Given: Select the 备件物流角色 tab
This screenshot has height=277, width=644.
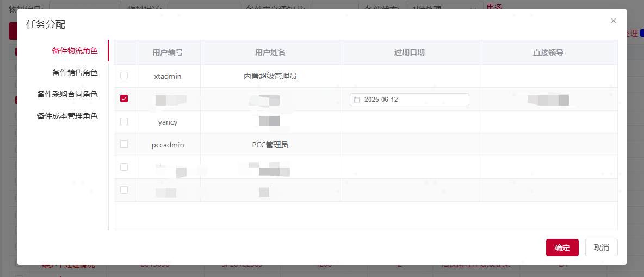Looking at the screenshot, I should tap(75, 51).
